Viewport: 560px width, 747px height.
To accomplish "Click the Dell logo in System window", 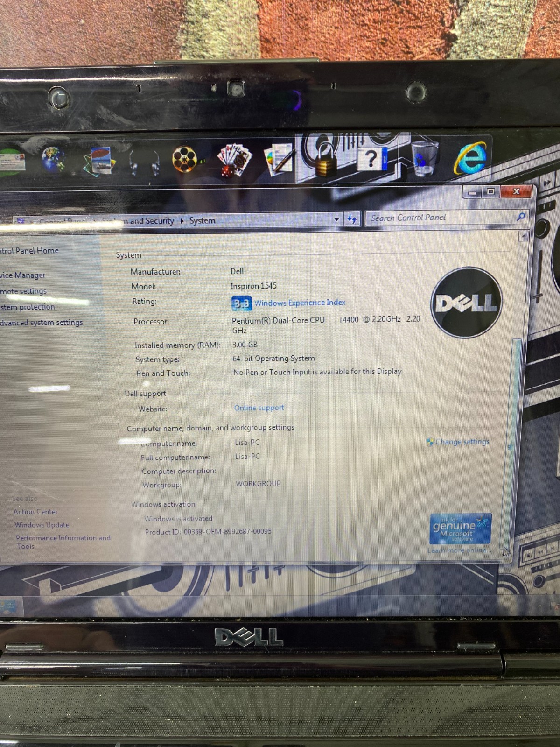I will [x=466, y=303].
